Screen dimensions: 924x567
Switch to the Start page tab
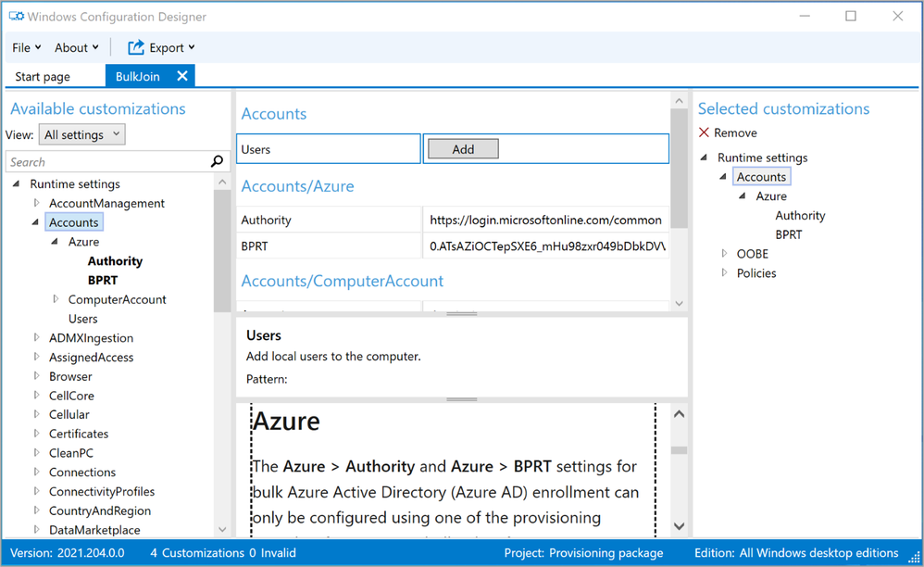point(43,77)
